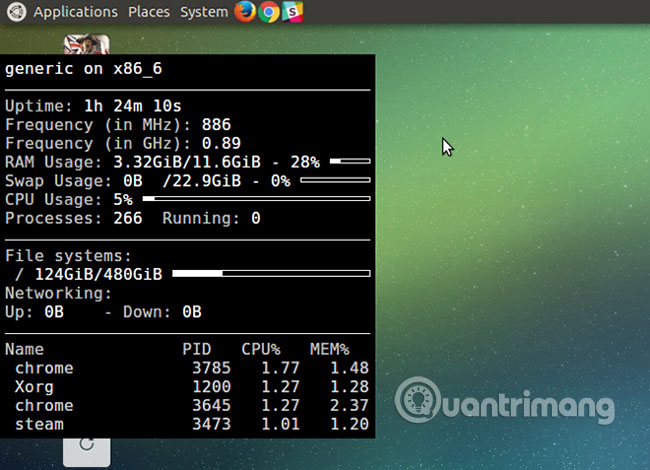Click the CPU Usage progress bar
Viewport: 650px width, 470px height.
[x=256, y=199]
